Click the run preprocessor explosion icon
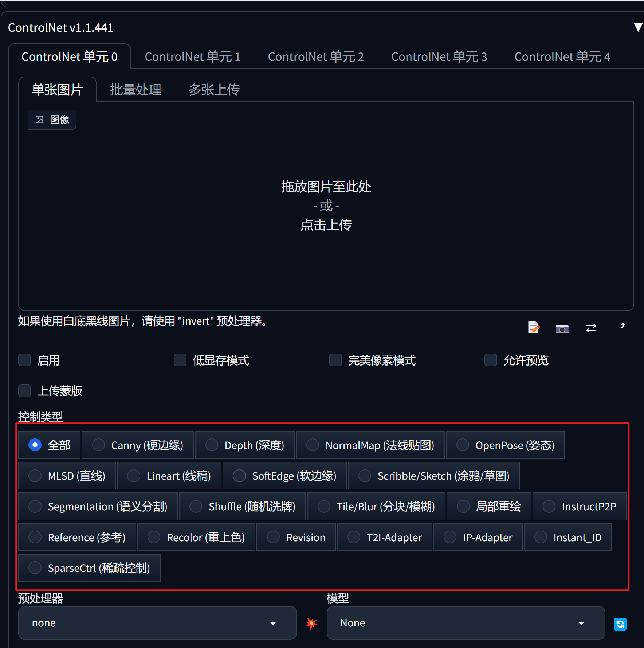644x648 pixels. 312,624
